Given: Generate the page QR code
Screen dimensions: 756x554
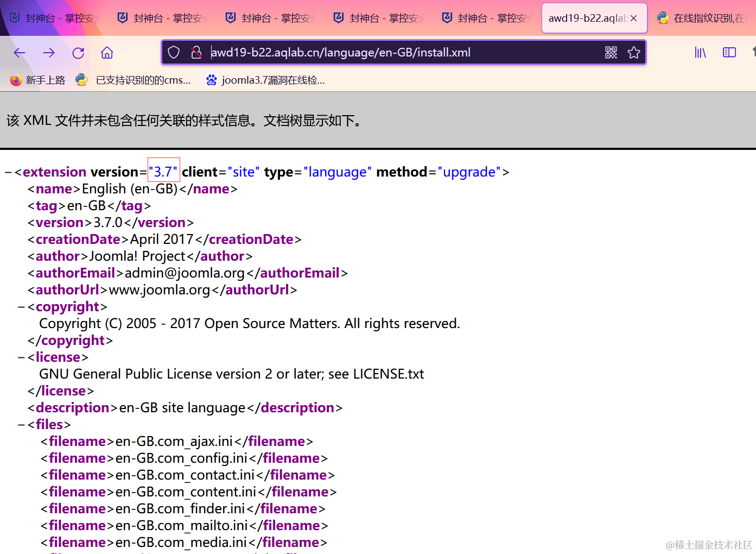Looking at the screenshot, I should 611,53.
